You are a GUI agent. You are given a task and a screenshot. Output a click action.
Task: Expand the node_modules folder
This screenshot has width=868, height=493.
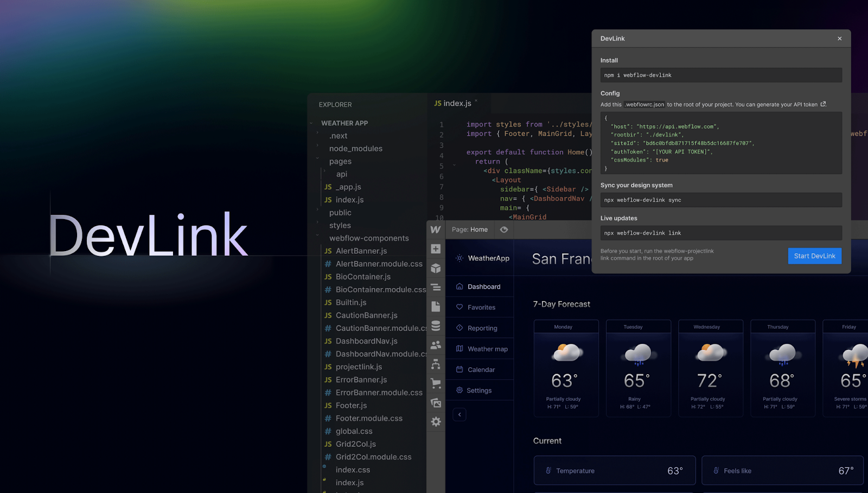(355, 149)
